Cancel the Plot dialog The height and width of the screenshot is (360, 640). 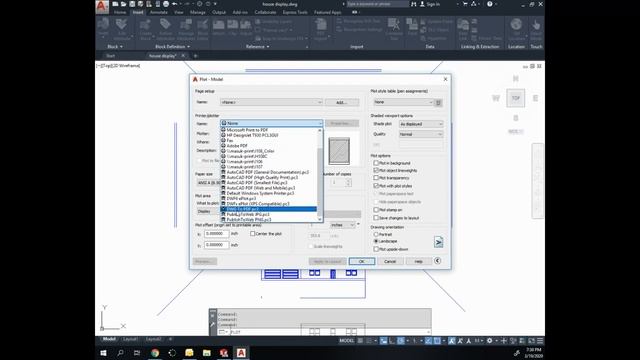390,261
